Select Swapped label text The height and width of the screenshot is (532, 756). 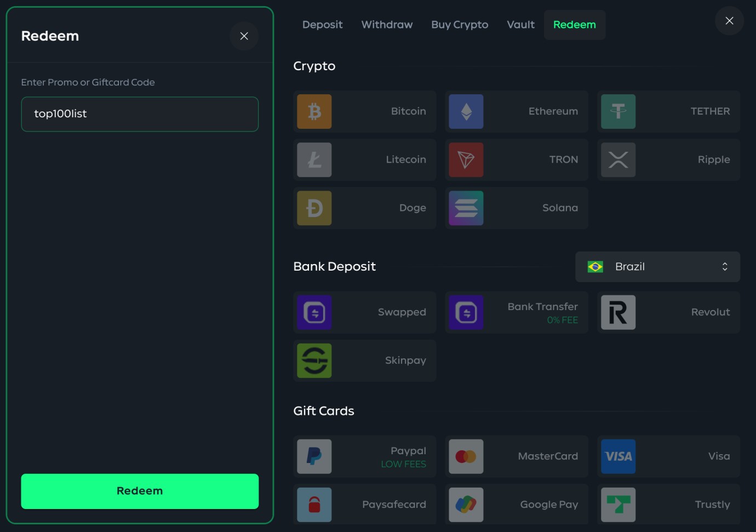coord(402,312)
